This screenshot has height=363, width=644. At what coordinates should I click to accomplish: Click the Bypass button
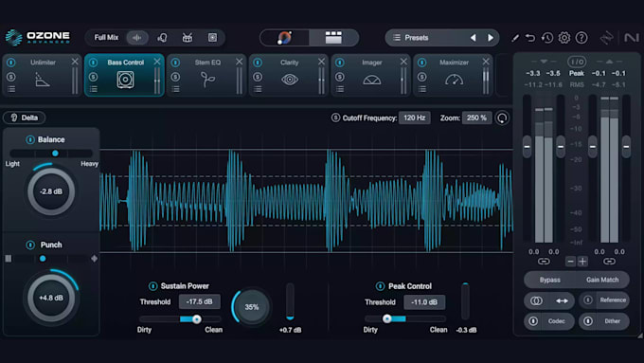point(549,280)
